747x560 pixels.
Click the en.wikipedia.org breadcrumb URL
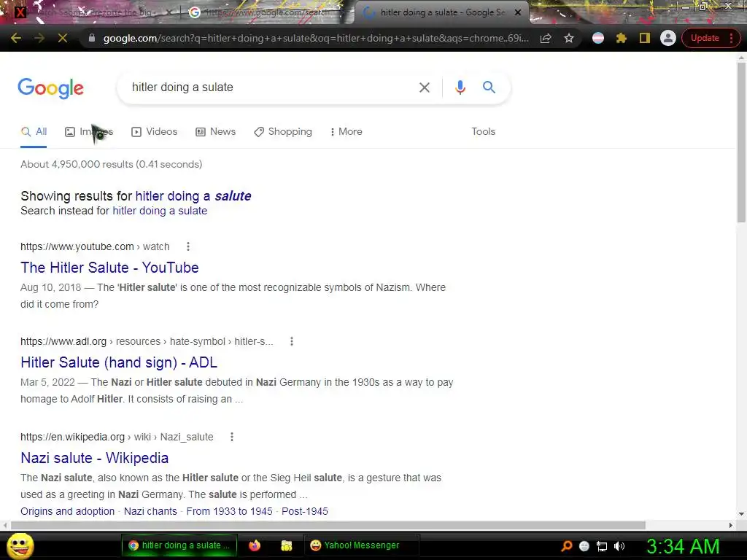(117, 437)
